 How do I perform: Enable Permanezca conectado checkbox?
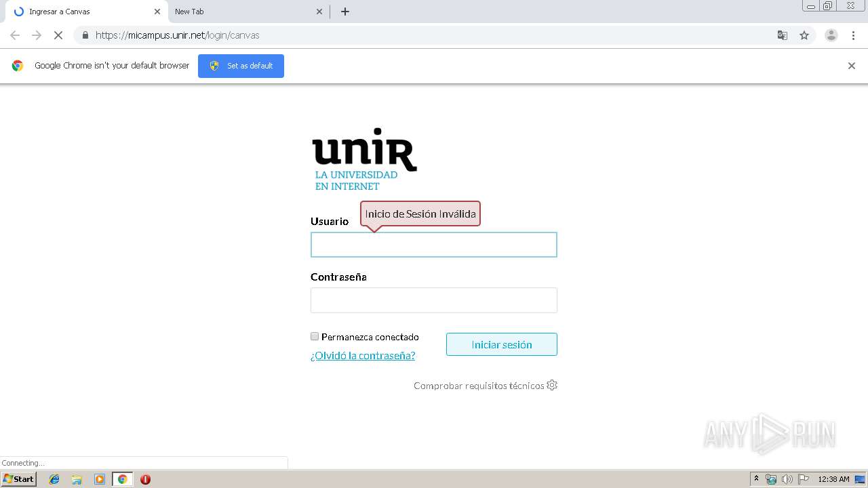pos(315,336)
